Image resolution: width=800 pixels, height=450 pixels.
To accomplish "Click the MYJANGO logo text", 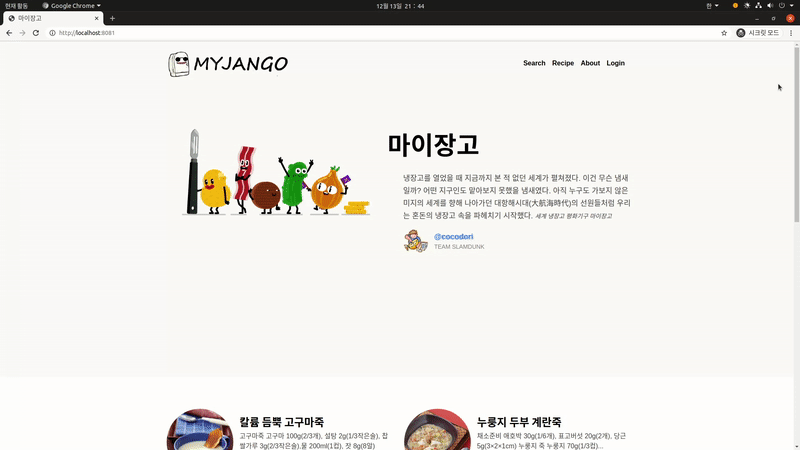I will point(241,64).
